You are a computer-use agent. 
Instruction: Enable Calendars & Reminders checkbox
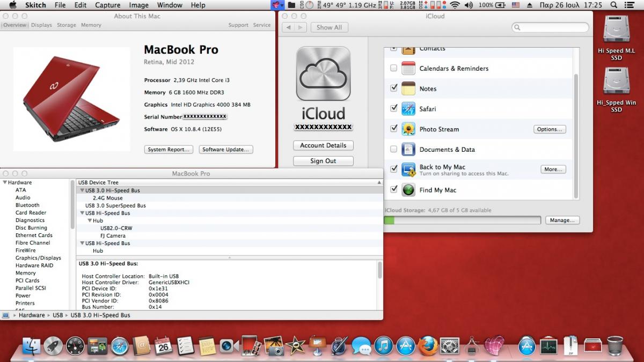click(394, 68)
